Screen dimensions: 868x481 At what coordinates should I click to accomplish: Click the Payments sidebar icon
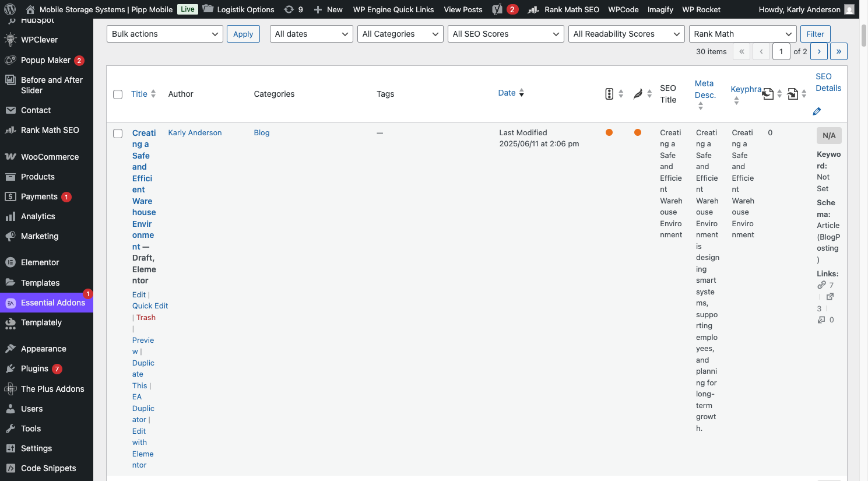(10, 196)
